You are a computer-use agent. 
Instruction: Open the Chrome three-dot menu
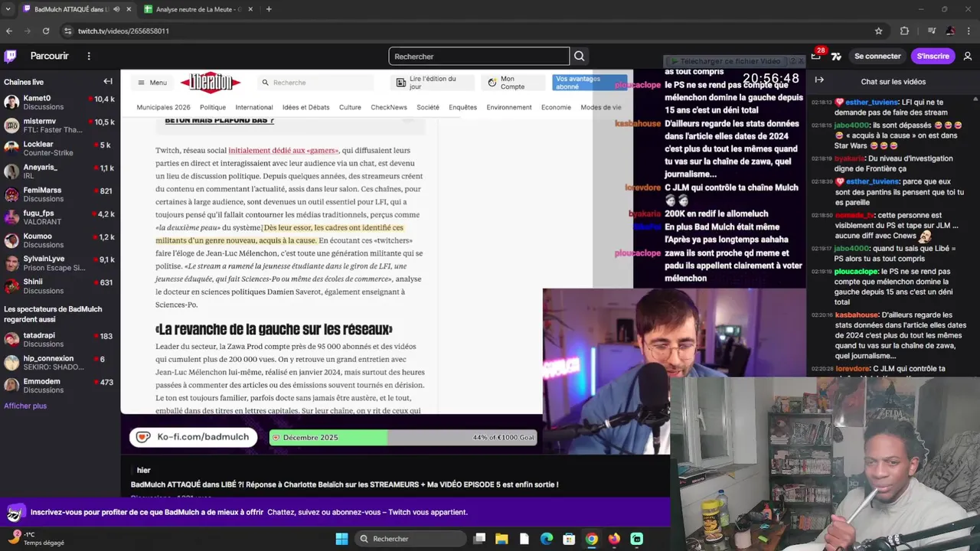(x=969, y=31)
